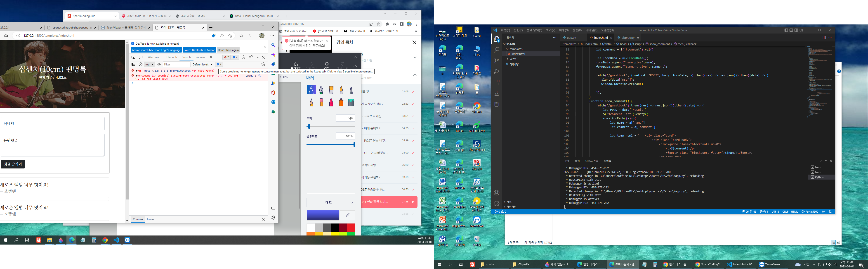Switch to DevTools Sources tab
The width and height of the screenshot is (868, 269).
[200, 57]
